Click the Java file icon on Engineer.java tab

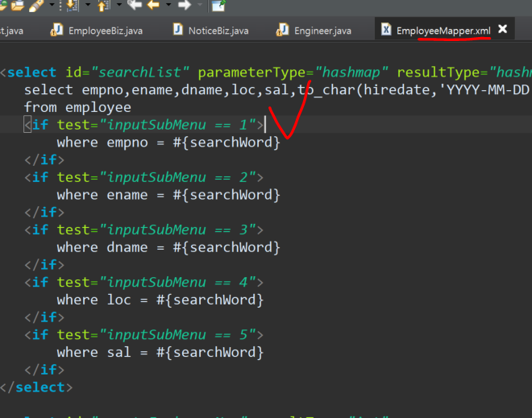pos(282,30)
